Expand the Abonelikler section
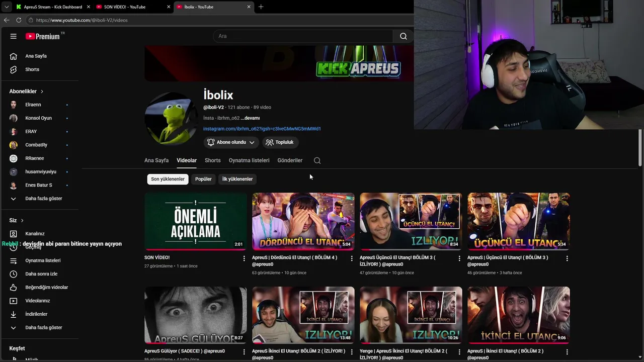 click(x=26, y=92)
